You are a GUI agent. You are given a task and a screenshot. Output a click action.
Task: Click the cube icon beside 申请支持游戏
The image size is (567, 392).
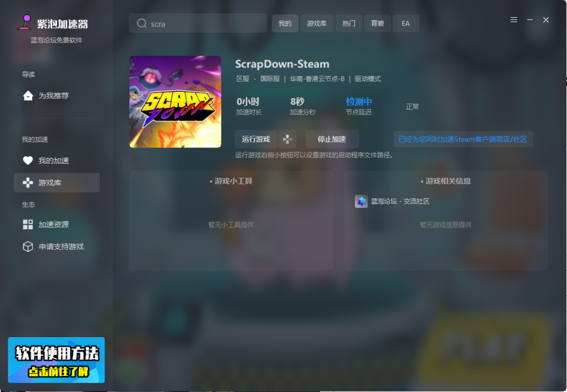click(28, 246)
